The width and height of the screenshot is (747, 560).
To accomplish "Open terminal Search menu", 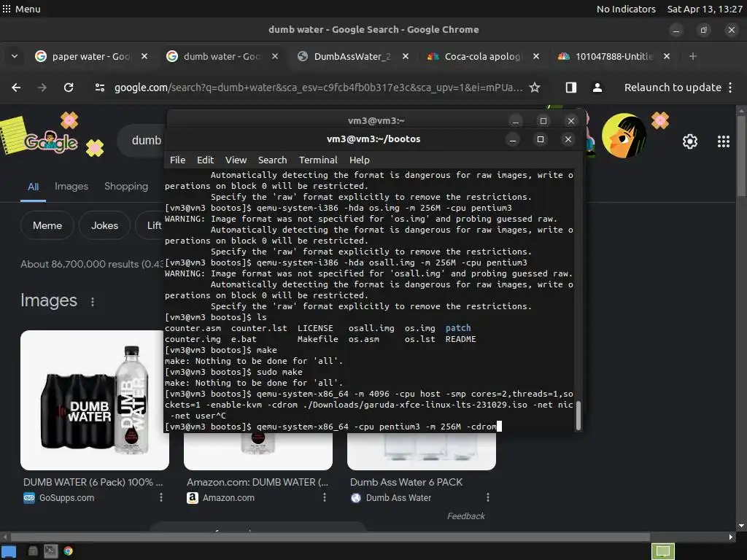I will tap(273, 160).
